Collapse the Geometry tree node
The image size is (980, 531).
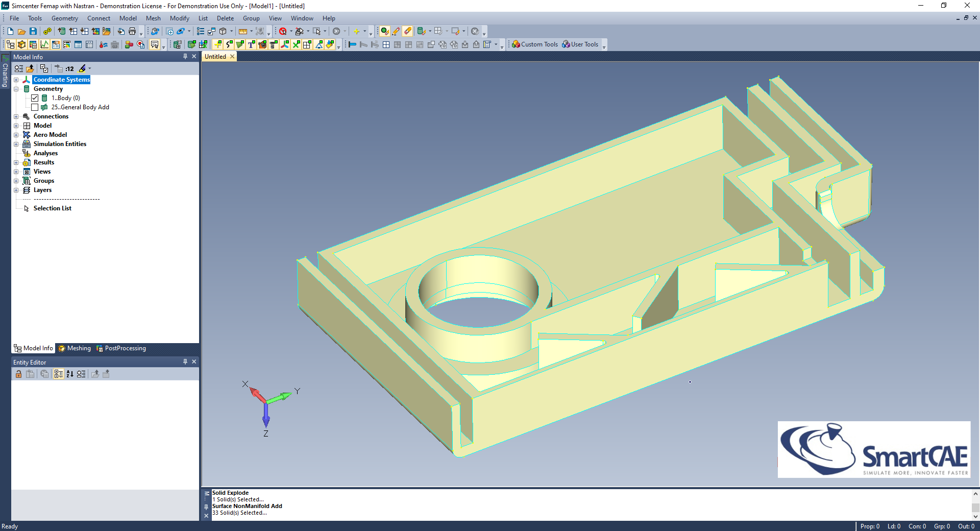pos(16,89)
